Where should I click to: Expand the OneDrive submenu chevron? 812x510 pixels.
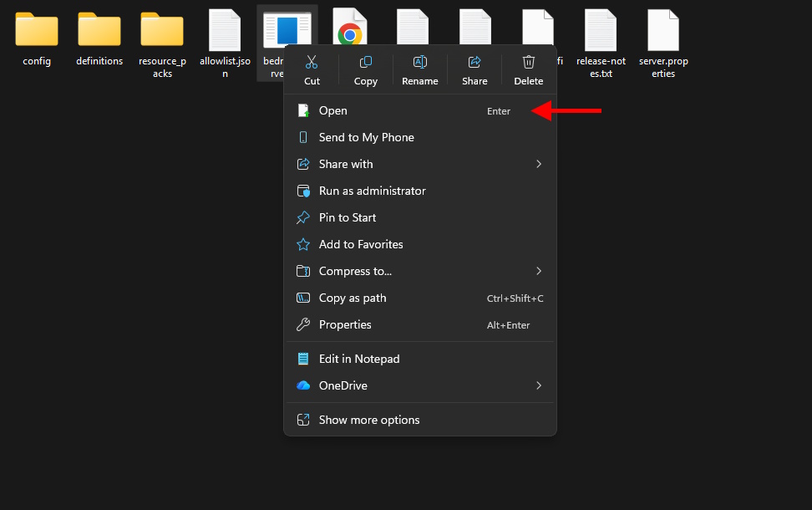[x=540, y=385]
